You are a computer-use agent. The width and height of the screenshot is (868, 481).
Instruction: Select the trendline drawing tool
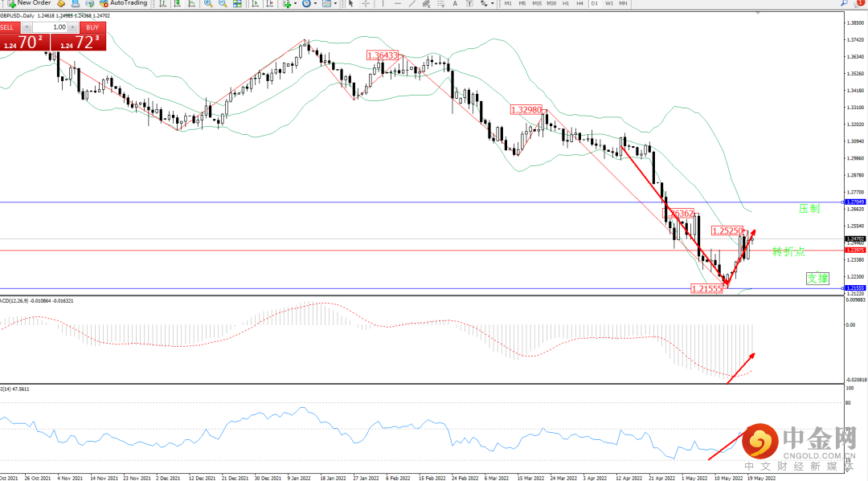(x=411, y=3)
